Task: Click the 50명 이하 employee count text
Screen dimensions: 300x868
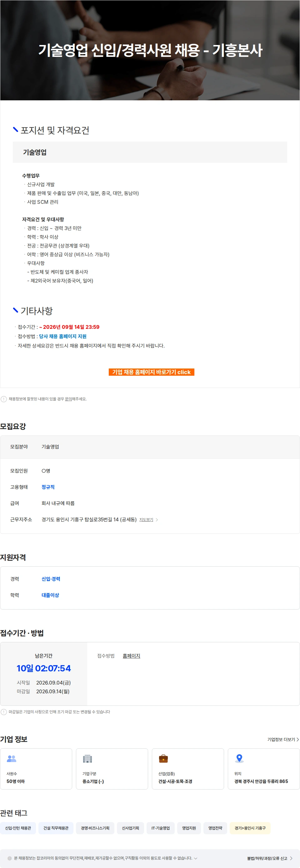Action: pyautogui.click(x=16, y=781)
